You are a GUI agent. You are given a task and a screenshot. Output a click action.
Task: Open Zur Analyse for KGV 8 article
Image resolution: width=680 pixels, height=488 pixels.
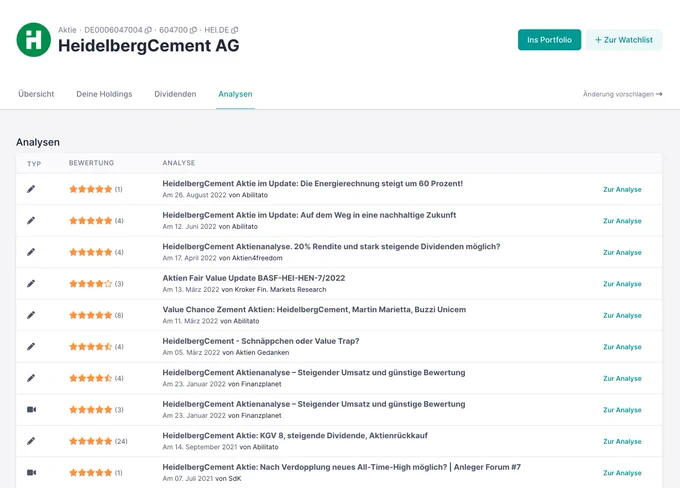[622, 442]
